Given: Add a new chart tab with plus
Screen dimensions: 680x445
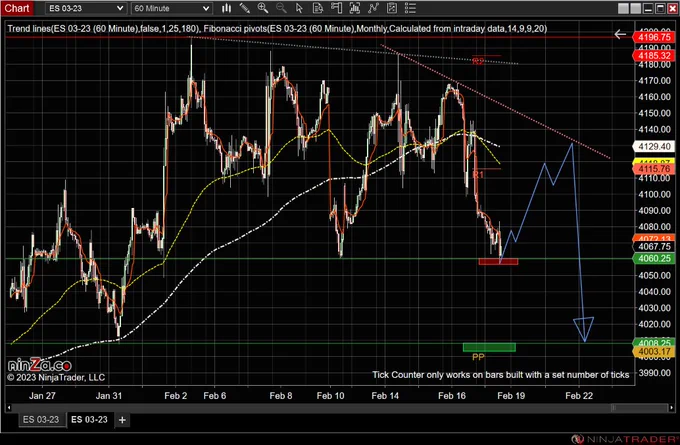Looking at the screenshot, I should 122,420.
